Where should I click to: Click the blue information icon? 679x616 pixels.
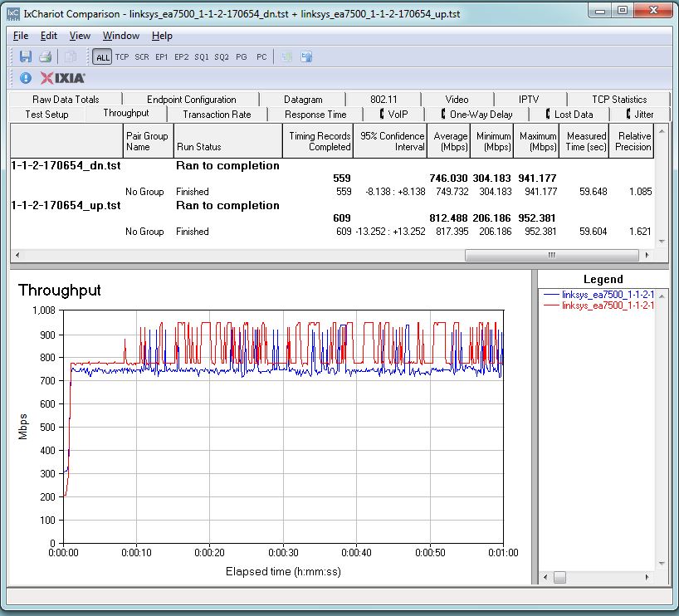click(x=26, y=78)
